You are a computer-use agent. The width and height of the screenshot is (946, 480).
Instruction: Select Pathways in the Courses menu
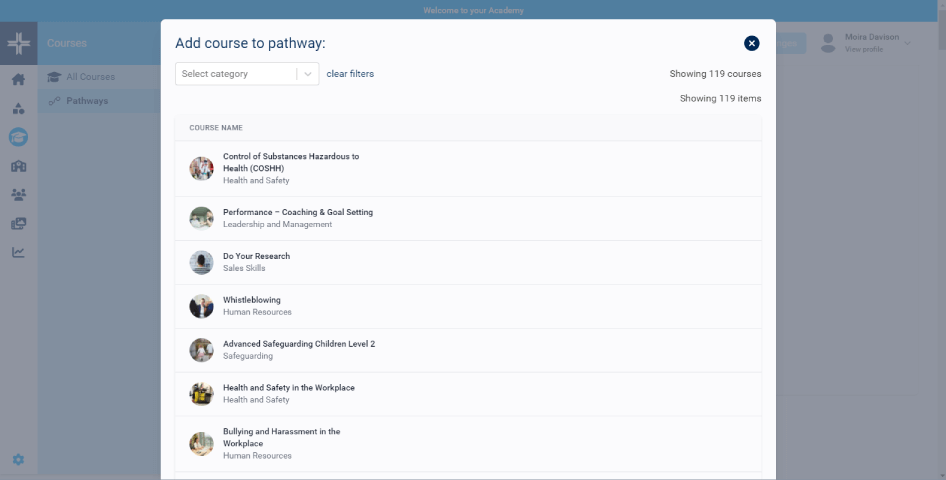pos(87,101)
